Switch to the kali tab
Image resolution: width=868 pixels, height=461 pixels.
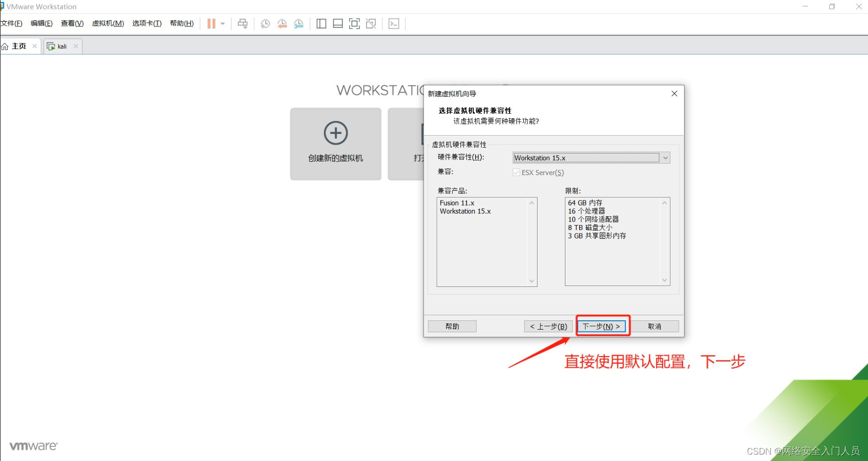coord(62,46)
